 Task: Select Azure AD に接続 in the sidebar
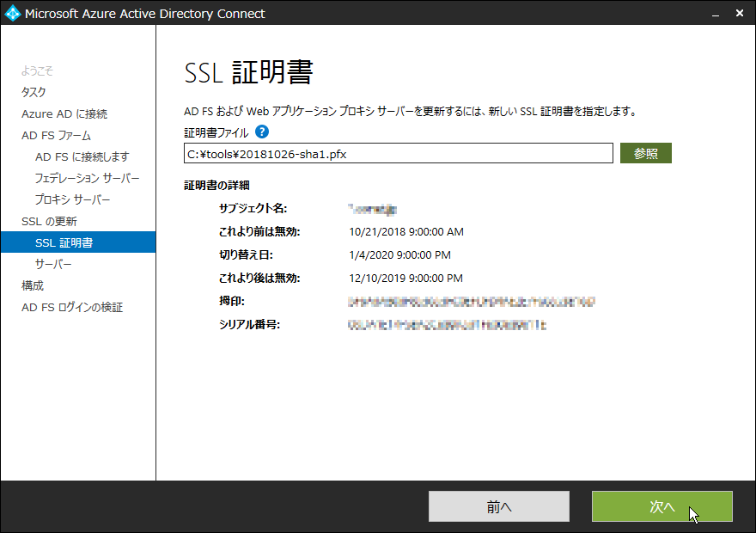[64, 113]
